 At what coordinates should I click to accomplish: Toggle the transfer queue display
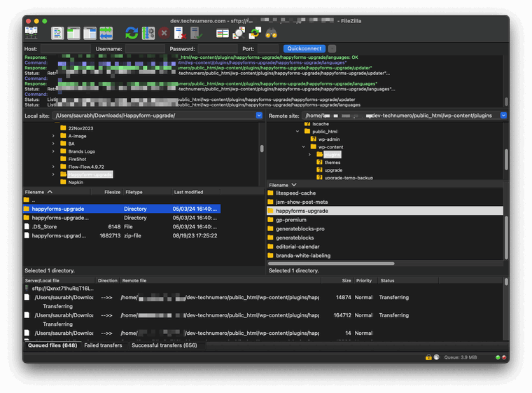click(106, 33)
